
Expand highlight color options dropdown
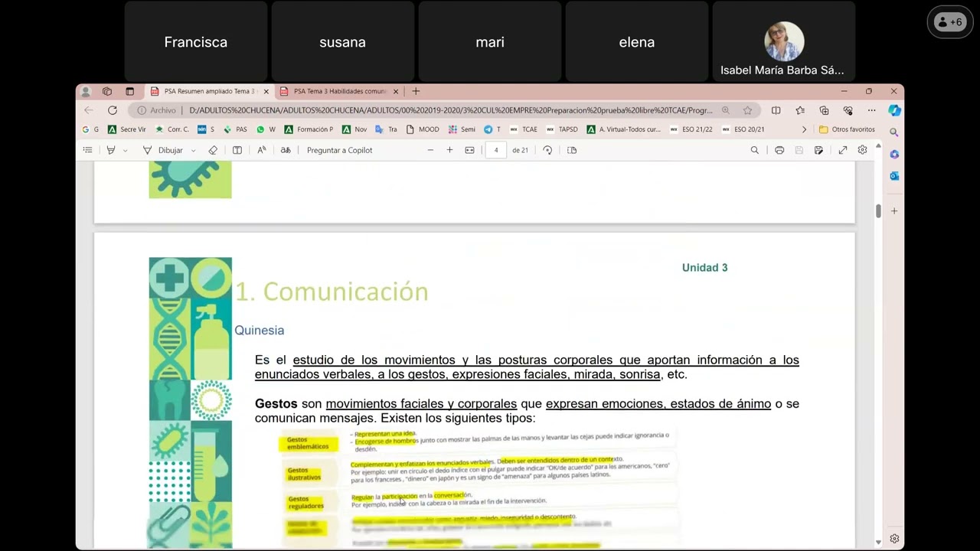click(126, 150)
